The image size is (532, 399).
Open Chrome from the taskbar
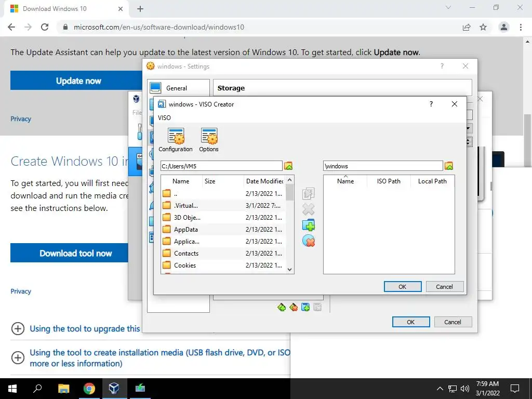click(x=89, y=389)
